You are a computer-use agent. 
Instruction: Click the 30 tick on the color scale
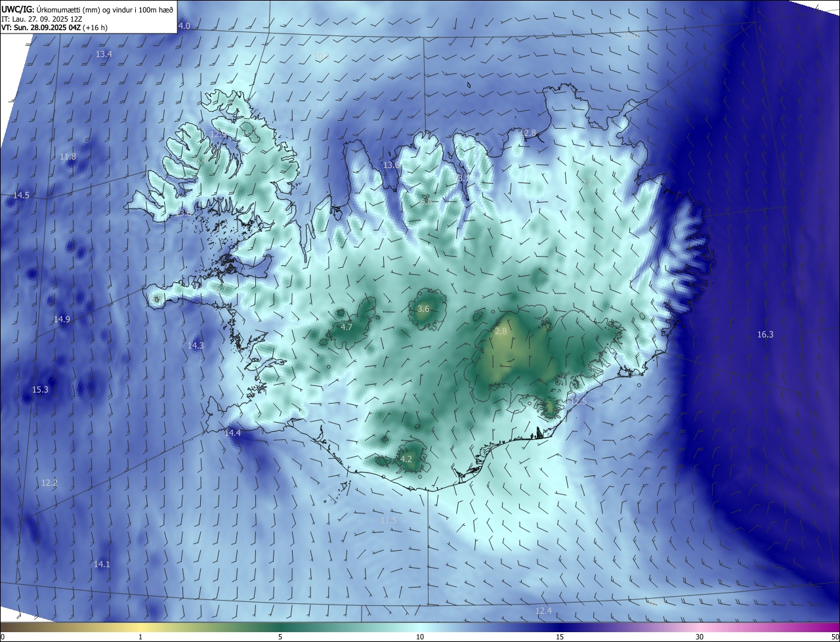click(x=700, y=637)
